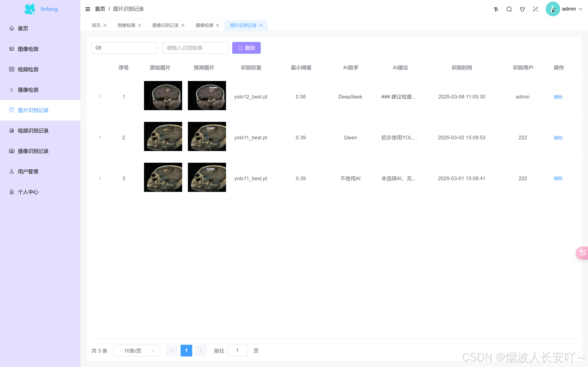
Task: Toggle fullscreen mode icon
Action: point(536,9)
